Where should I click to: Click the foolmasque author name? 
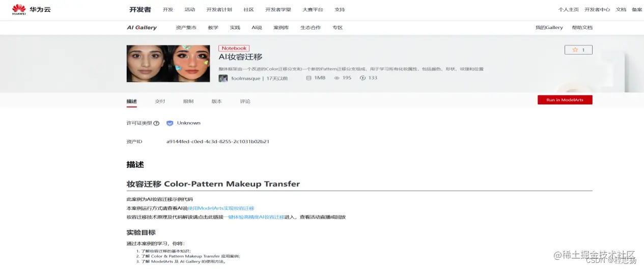245,78
